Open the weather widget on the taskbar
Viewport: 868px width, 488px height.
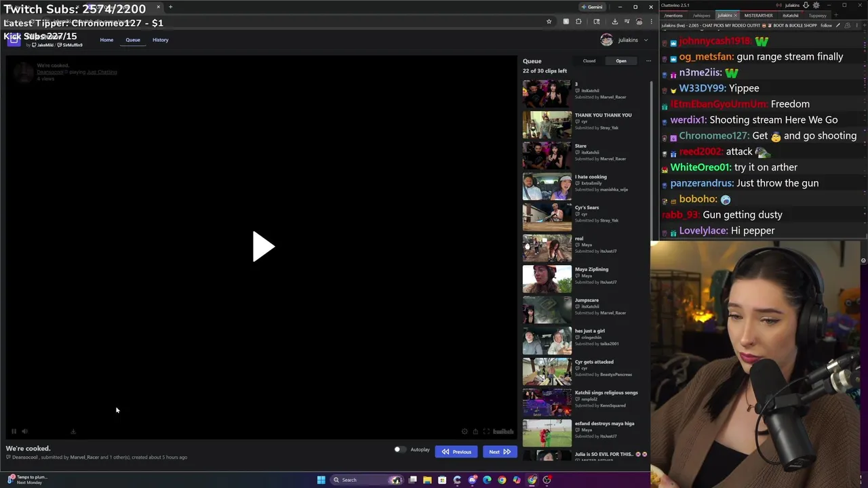click(x=27, y=480)
